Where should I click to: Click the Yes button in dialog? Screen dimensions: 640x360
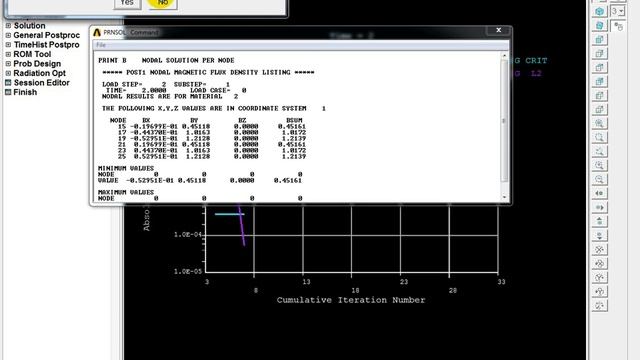(x=127, y=3)
